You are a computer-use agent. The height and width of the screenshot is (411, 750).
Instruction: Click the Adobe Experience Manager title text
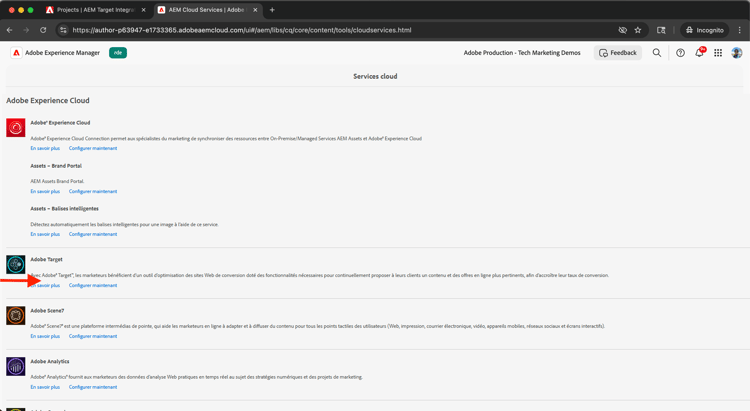point(62,53)
